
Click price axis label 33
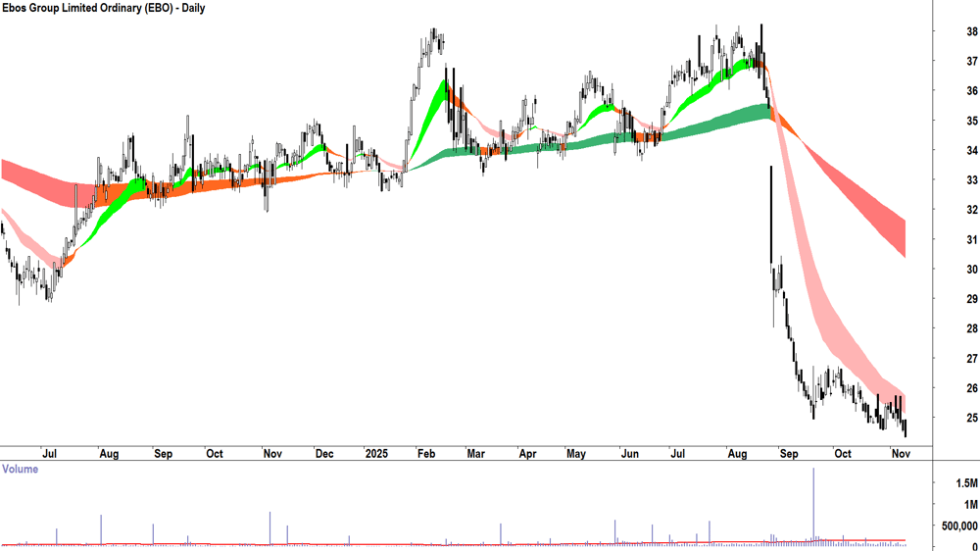pos(972,180)
